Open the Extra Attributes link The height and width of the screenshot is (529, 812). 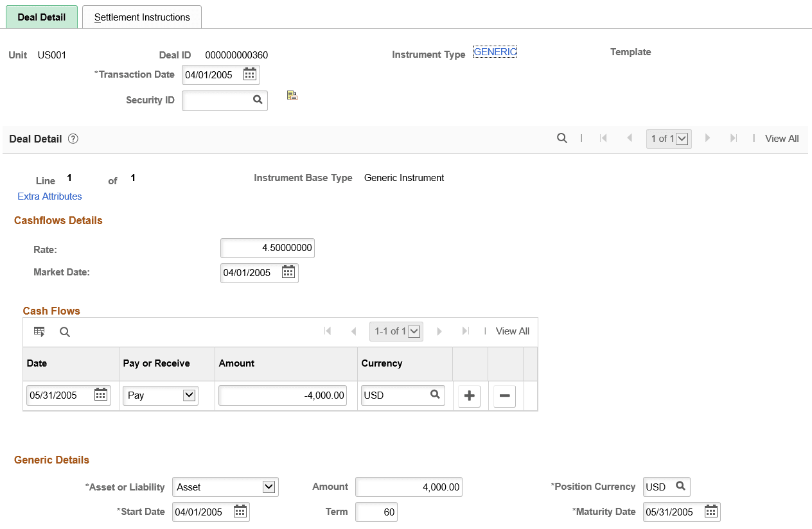tap(49, 196)
